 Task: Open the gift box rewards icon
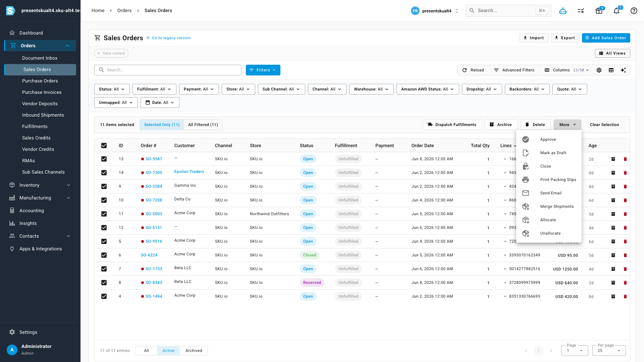coord(599,11)
